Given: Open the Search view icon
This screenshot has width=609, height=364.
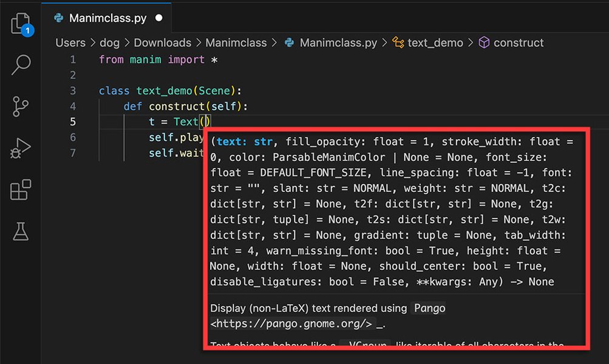Looking at the screenshot, I should pos(21,64).
